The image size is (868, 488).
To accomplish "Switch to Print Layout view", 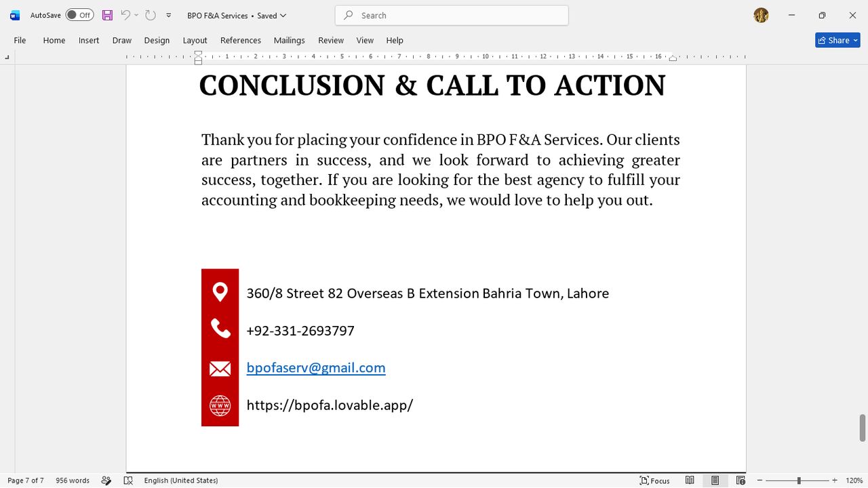I will click(715, 481).
